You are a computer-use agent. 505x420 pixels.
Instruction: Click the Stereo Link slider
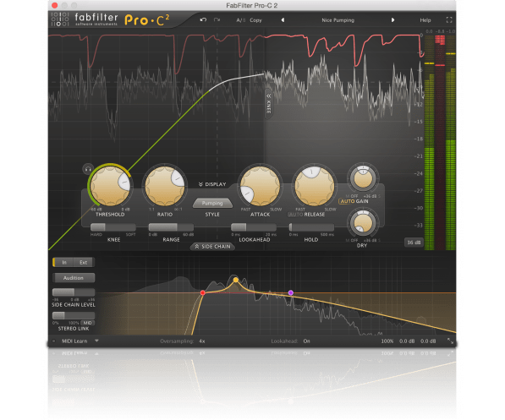click(74, 315)
